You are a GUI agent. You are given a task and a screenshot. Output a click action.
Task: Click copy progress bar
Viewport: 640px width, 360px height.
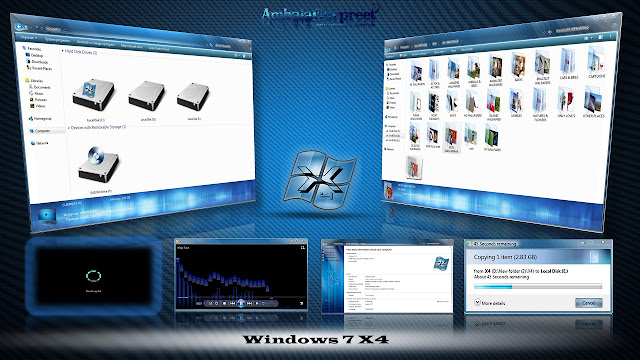coord(538,287)
